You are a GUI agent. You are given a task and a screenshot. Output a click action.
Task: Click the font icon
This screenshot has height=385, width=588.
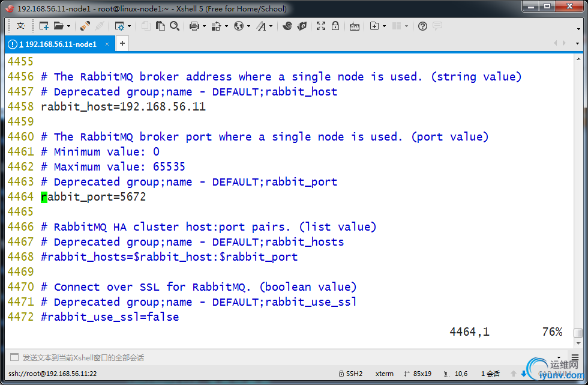(262, 26)
